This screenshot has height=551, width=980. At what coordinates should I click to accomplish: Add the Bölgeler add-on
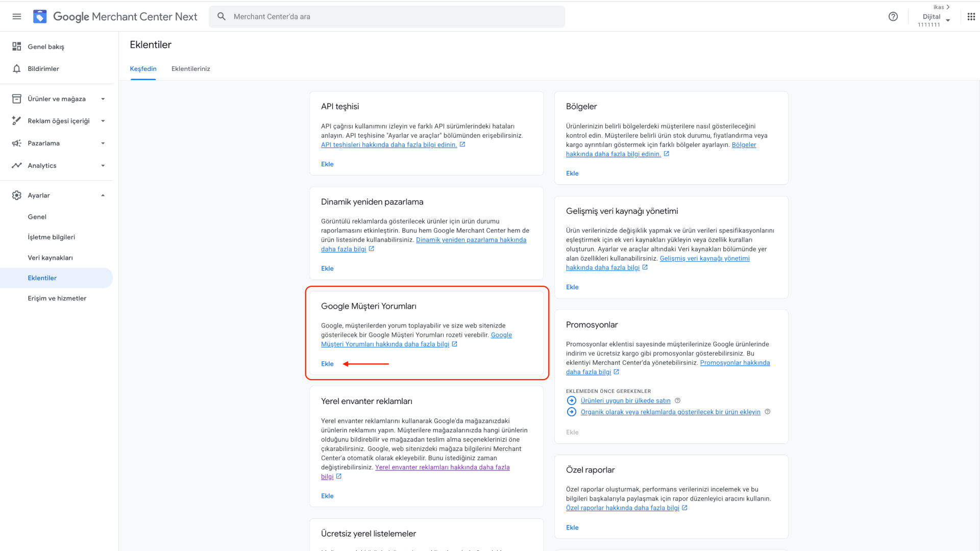572,173
